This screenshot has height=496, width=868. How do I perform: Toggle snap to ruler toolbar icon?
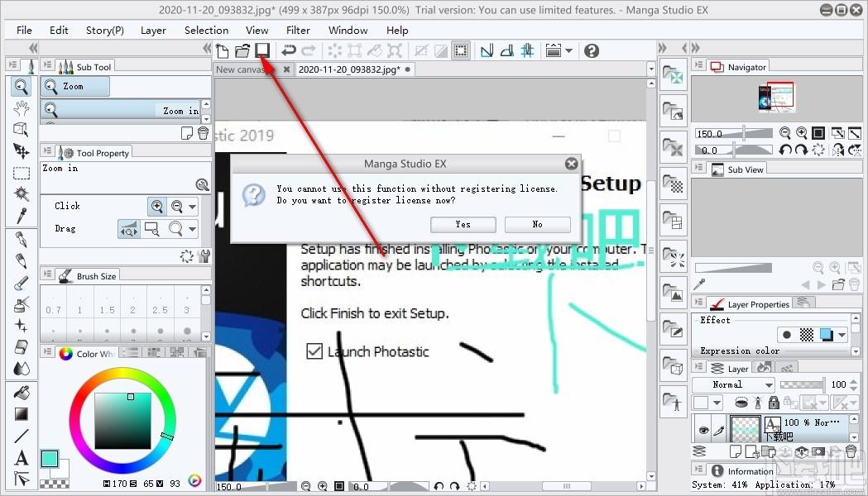pyautogui.click(x=487, y=51)
